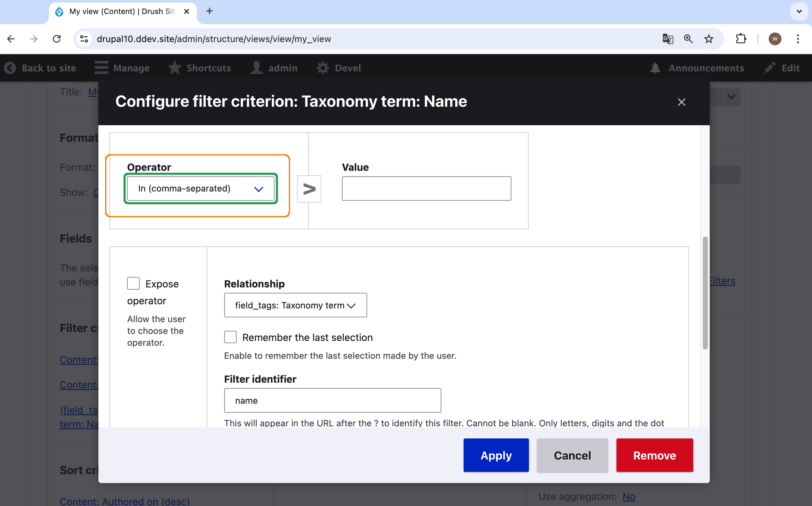Click the zoom magnifier icon in address bar

click(688, 39)
